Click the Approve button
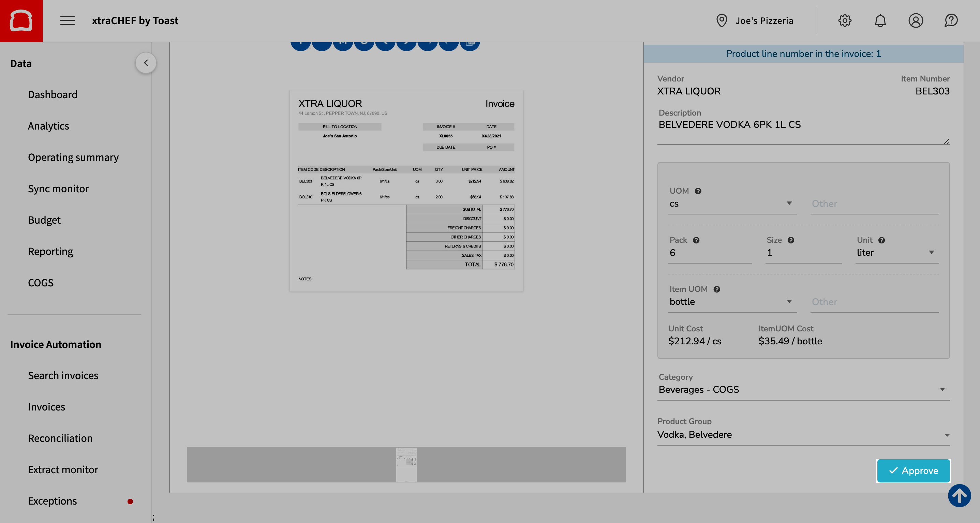Viewport: 980px width, 523px height. pyautogui.click(x=913, y=471)
